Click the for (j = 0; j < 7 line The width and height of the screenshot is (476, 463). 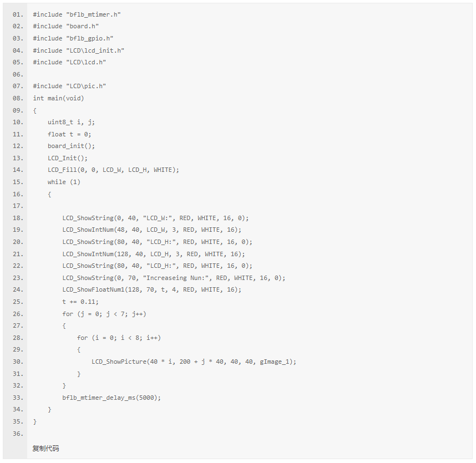point(104,314)
